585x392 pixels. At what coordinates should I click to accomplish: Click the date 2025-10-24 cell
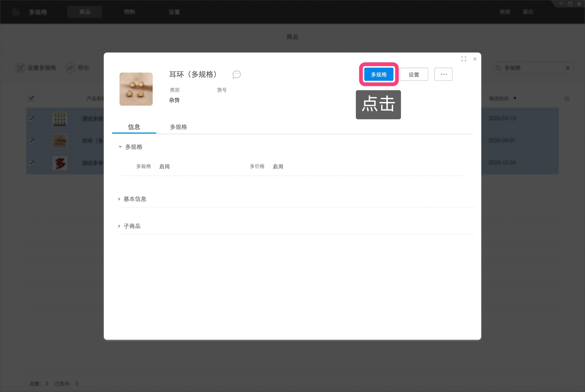click(x=502, y=163)
